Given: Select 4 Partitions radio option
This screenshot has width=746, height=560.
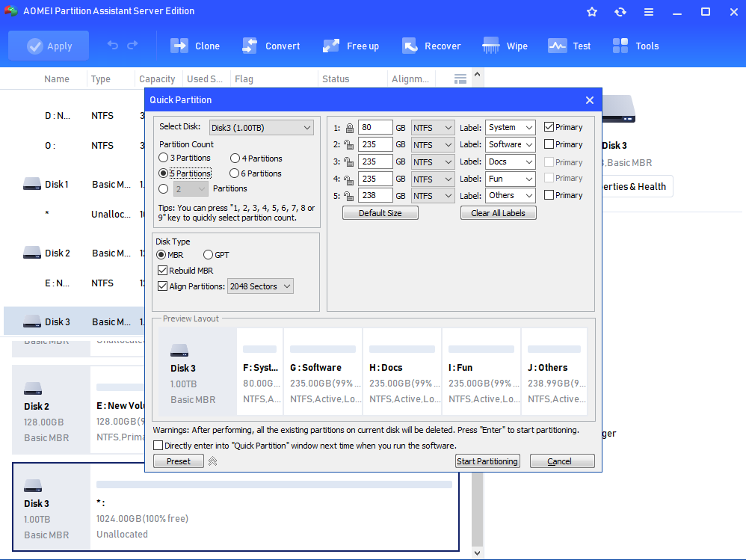Looking at the screenshot, I should point(256,159).
